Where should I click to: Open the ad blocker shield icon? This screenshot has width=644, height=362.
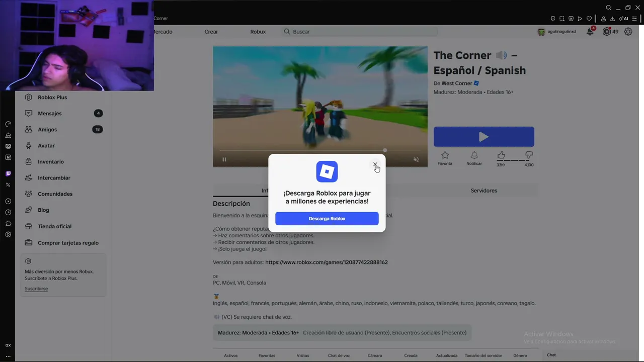pyautogui.click(x=571, y=19)
